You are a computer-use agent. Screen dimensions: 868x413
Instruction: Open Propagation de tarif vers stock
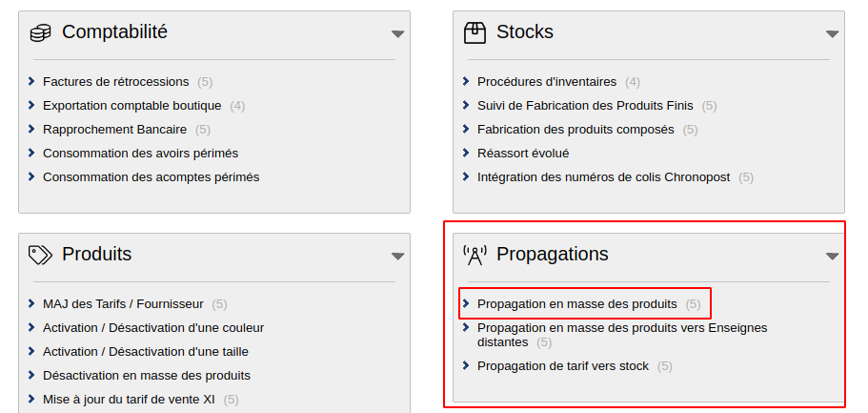click(x=562, y=366)
